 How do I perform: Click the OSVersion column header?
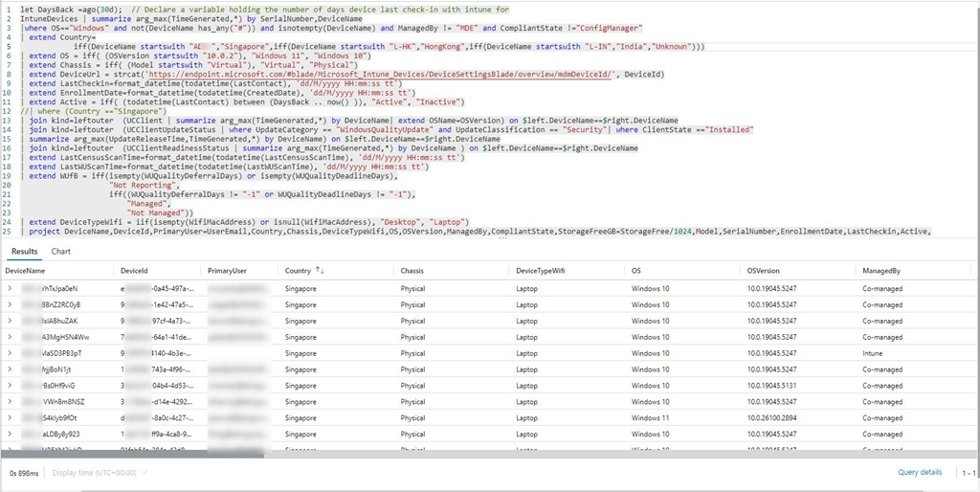click(764, 271)
